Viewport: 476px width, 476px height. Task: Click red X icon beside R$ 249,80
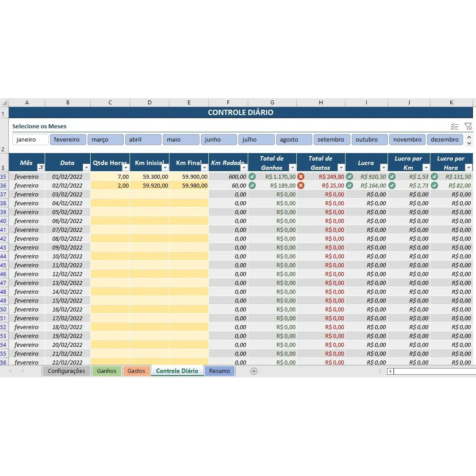[301, 177]
